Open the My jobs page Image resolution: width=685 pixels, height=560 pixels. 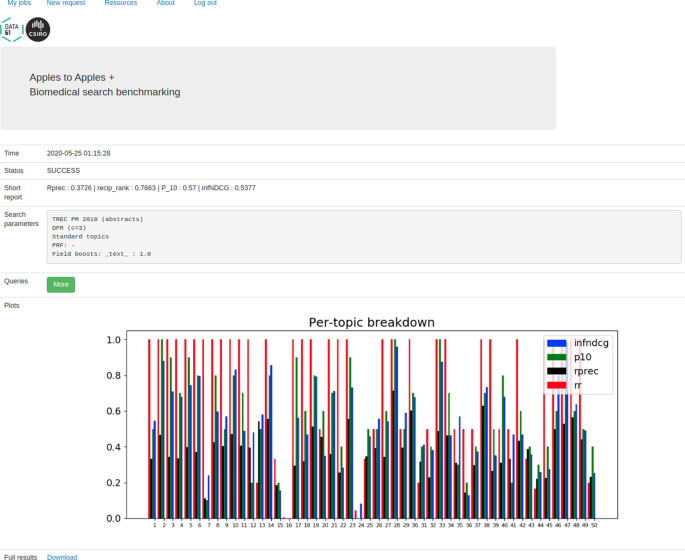(x=19, y=3)
